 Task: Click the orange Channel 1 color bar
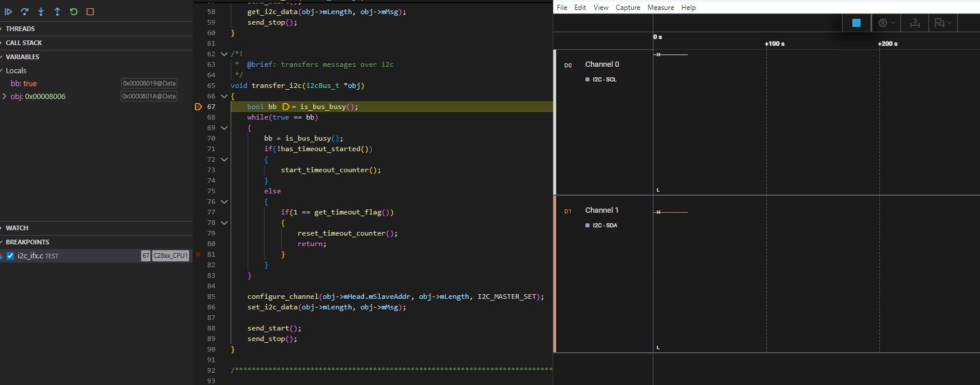(x=554, y=274)
